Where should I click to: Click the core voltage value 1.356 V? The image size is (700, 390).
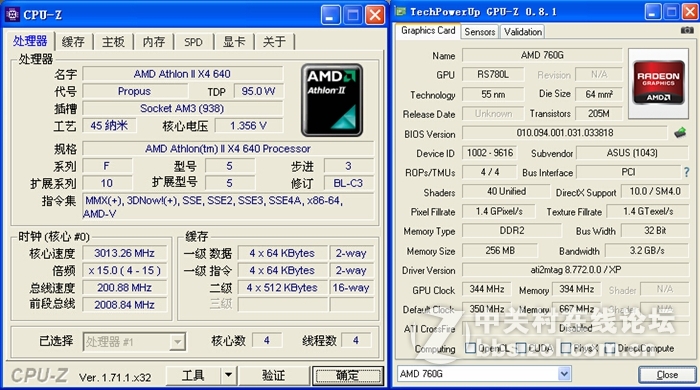[249, 126]
